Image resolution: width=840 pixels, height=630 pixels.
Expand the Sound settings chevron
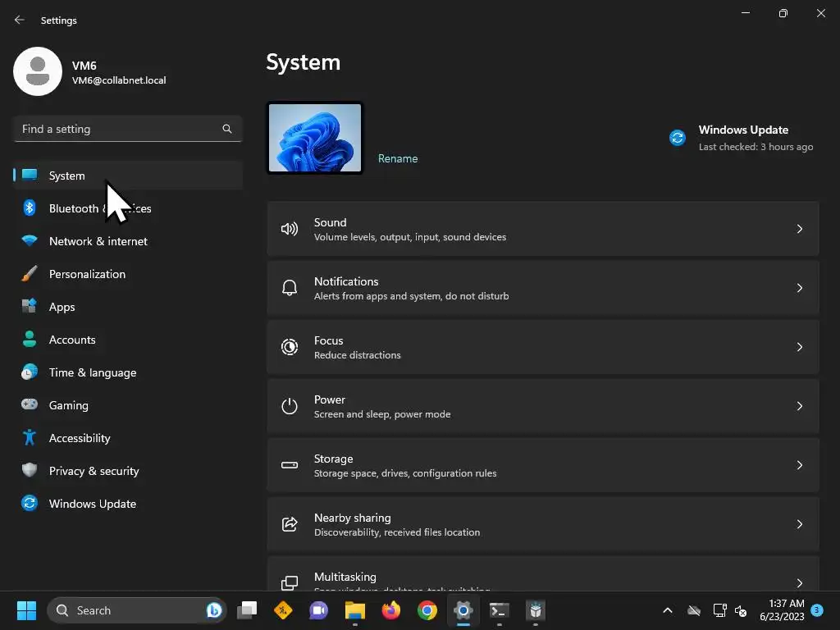coord(799,230)
